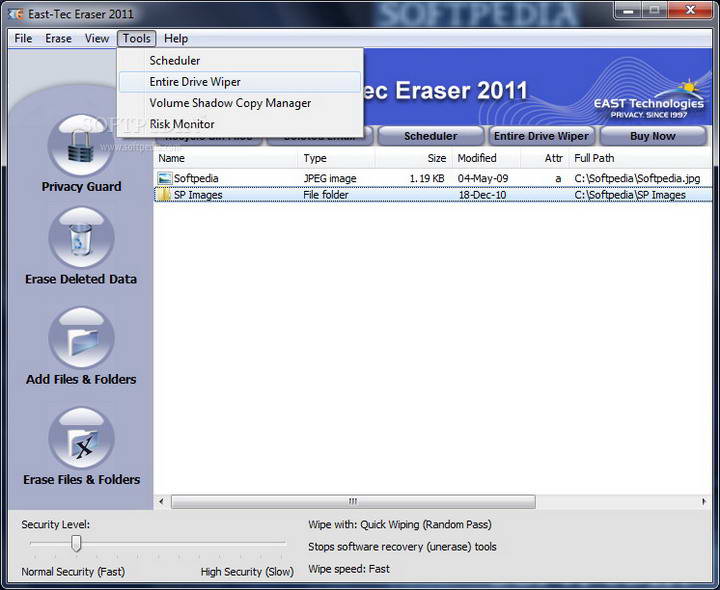Viewport: 720px width, 590px height.
Task: Click the East-Tec Eraser title bar app icon
Action: (16, 14)
